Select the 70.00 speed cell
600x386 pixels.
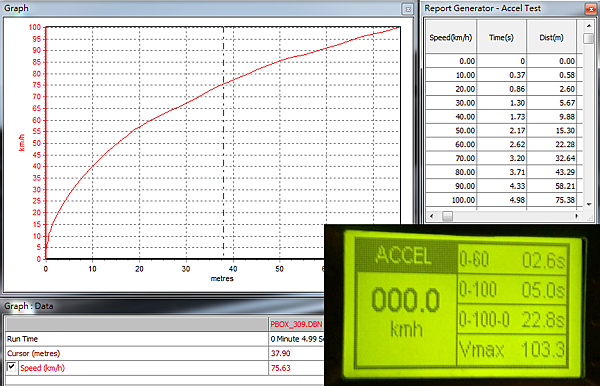(451, 158)
